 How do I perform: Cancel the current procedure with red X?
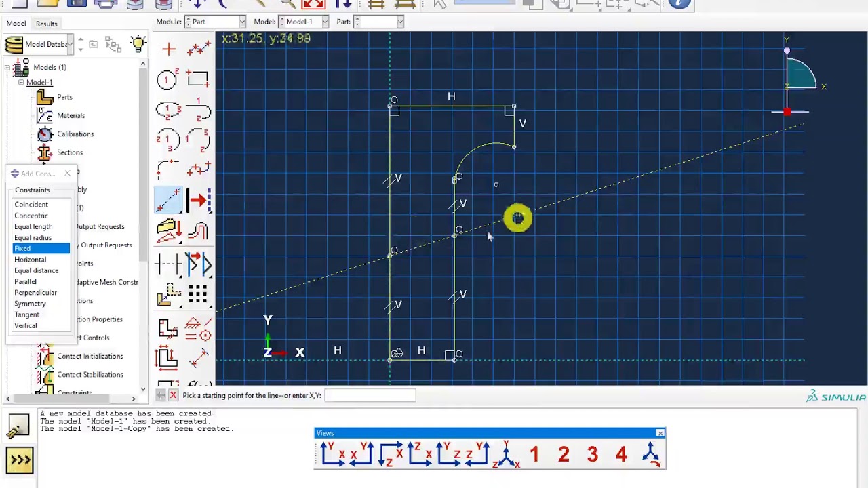click(174, 395)
